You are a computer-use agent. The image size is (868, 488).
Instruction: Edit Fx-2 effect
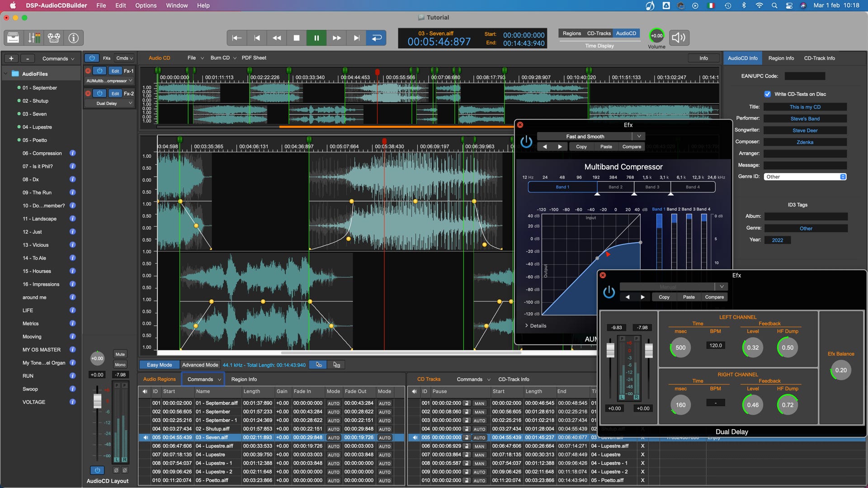tap(115, 94)
